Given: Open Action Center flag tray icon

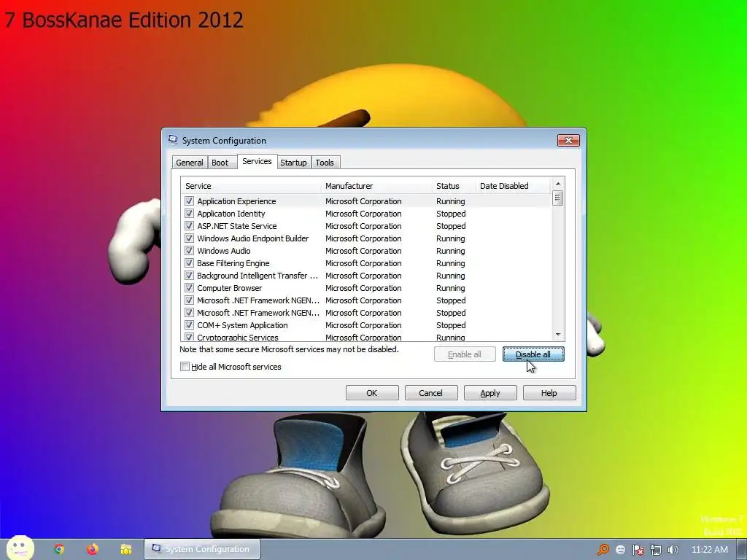Looking at the screenshot, I should 638,550.
